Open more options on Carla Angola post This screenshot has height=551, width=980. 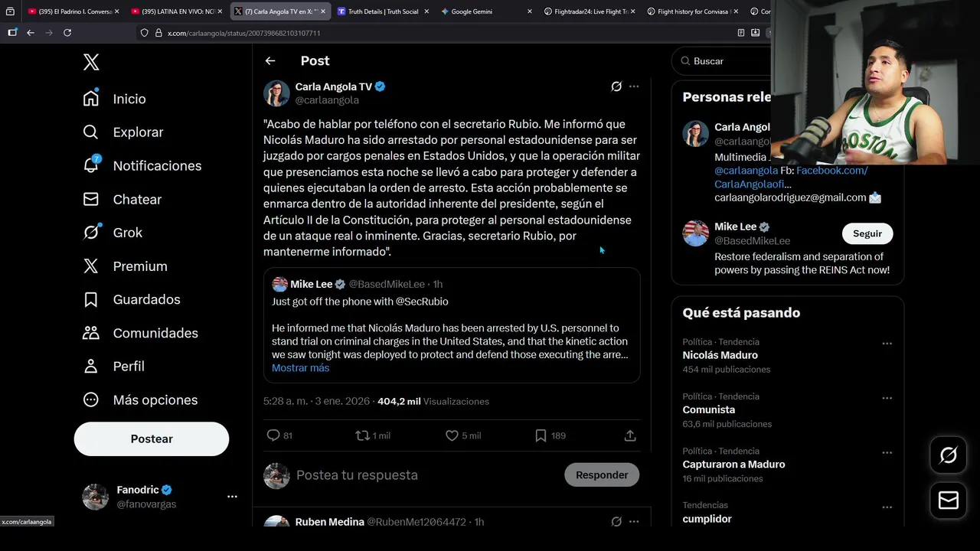pyautogui.click(x=634, y=86)
